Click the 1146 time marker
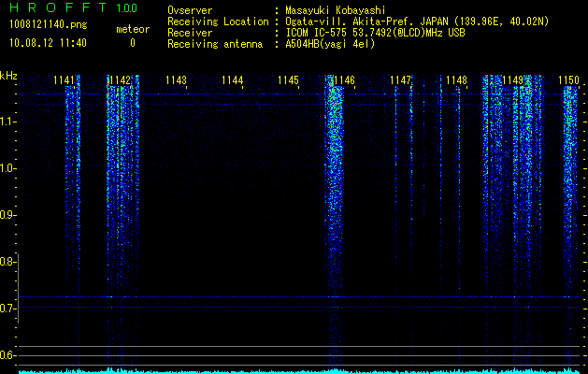Image resolution: width=588 pixels, height=374 pixels. coord(344,80)
